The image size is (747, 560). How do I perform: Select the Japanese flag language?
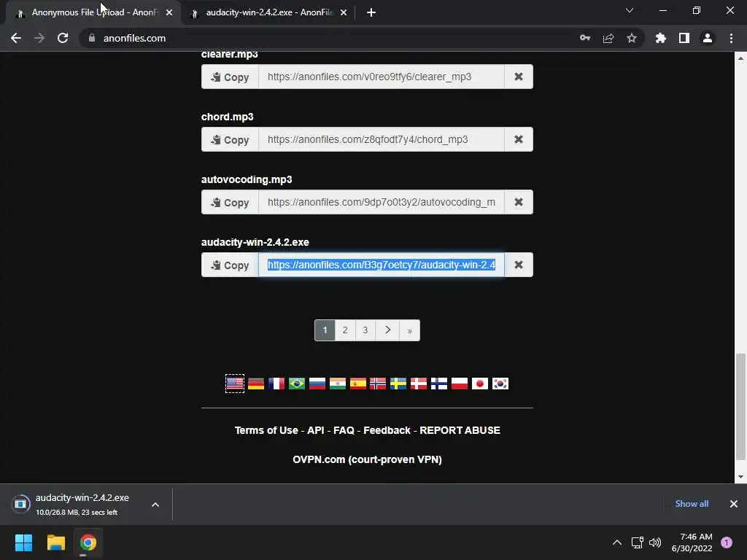tap(480, 384)
